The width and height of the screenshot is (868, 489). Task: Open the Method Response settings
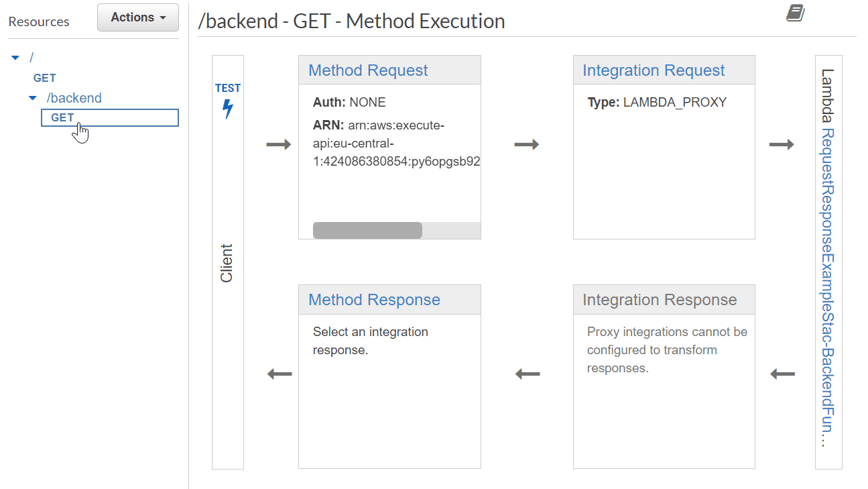point(374,300)
